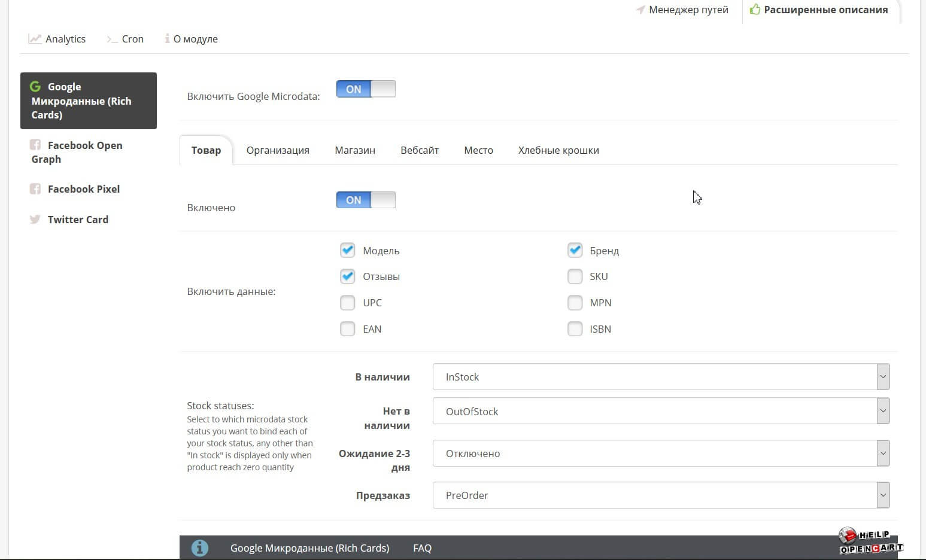Open the Хлебные крошки tab
Screen dimensions: 926x560
point(558,150)
